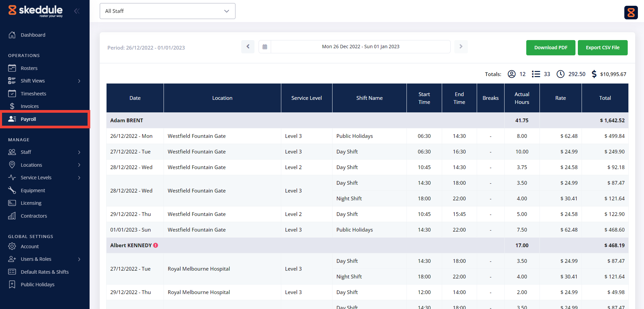Export the payroll CSV file
644x309 pixels.
602,48
